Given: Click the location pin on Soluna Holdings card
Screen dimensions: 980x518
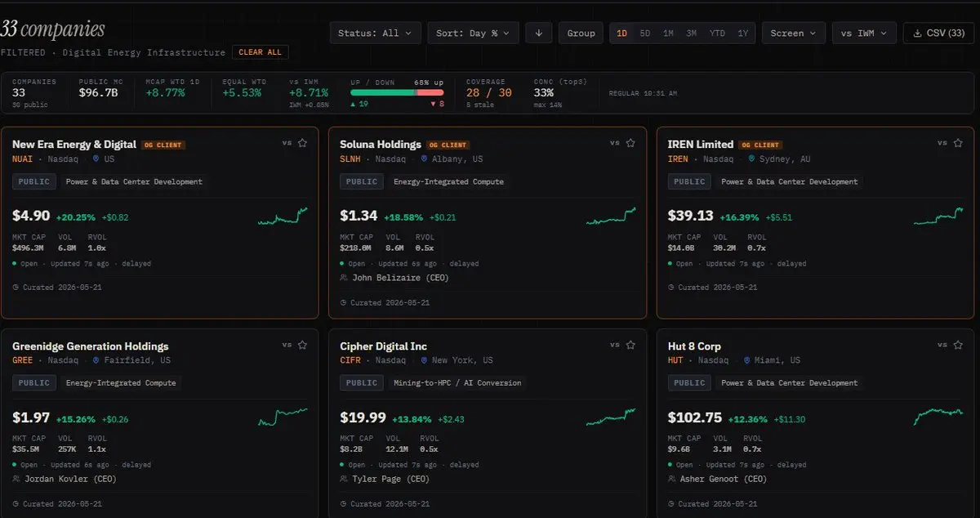Looking at the screenshot, I should pos(425,159).
